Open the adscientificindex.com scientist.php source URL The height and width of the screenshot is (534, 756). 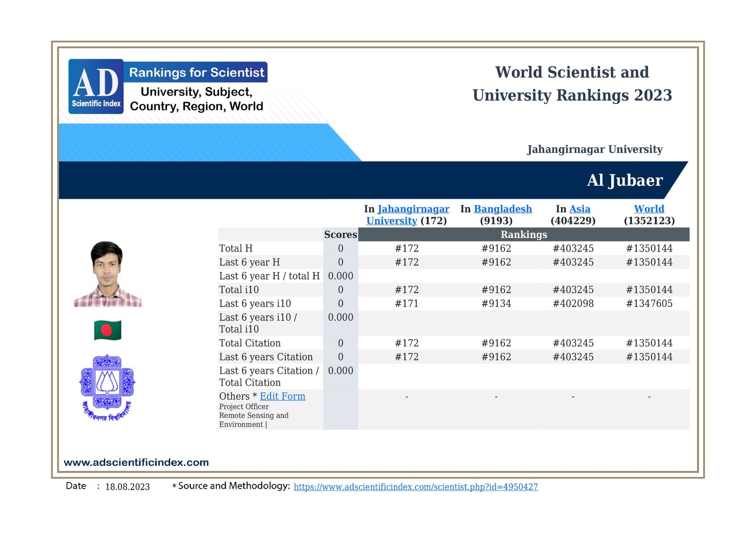[416, 487]
